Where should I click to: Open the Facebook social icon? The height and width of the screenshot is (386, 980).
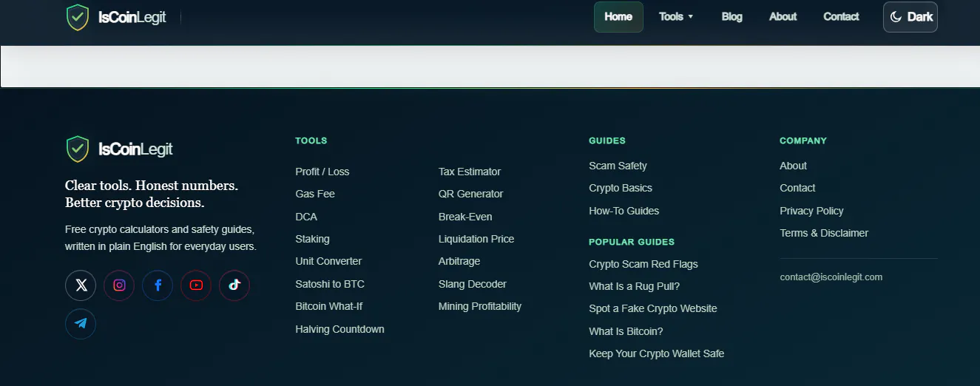[158, 285]
